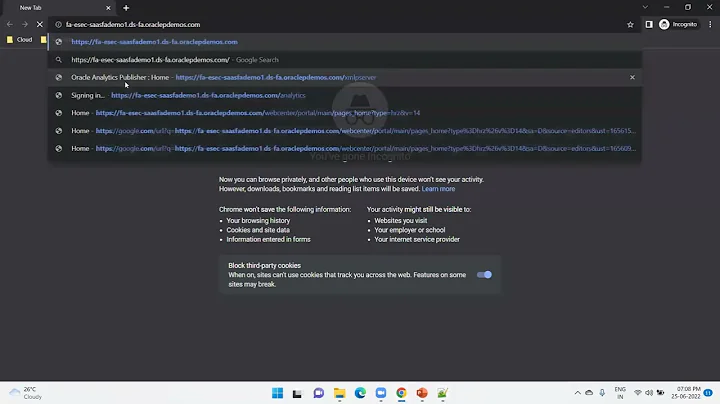720x404 pixels.
Task: Choose the google.com Home suggestion ending 165609
Action: point(344,149)
